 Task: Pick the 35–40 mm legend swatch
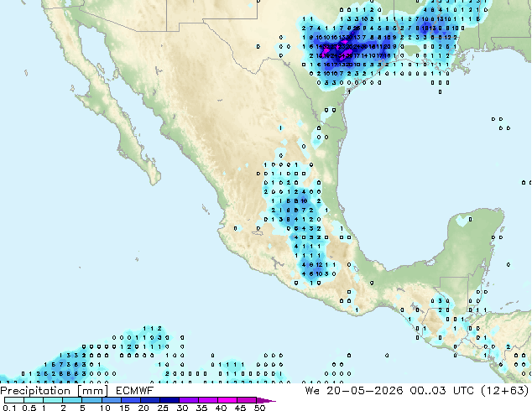[x=208, y=400]
